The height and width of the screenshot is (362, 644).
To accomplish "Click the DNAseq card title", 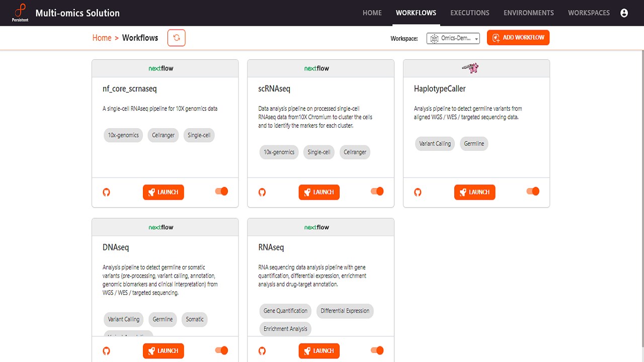I will 116,247.
